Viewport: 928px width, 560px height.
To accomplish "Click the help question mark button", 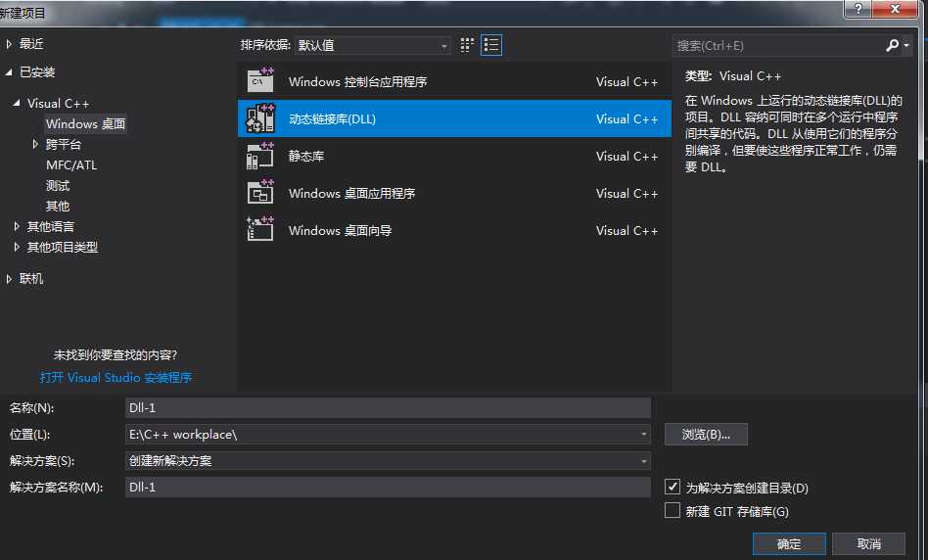I will pos(858,8).
